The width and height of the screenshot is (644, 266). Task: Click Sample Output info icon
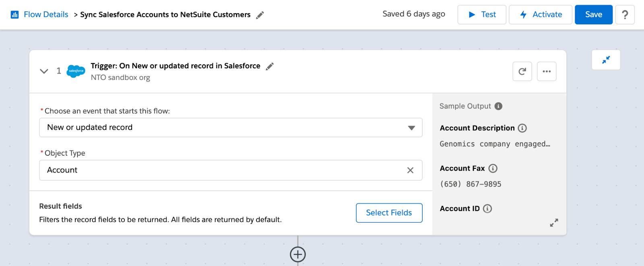pyautogui.click(x=498, y=106)
